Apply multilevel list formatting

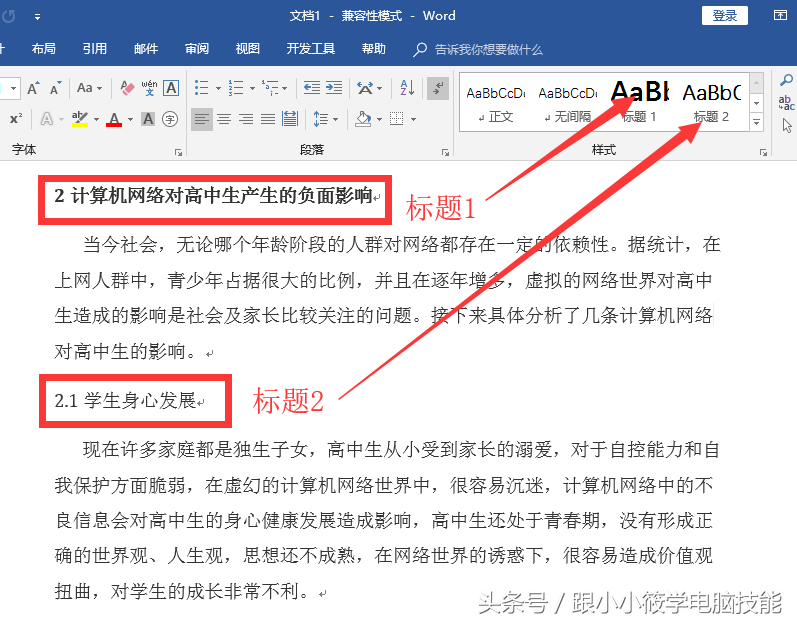point(269,88)
